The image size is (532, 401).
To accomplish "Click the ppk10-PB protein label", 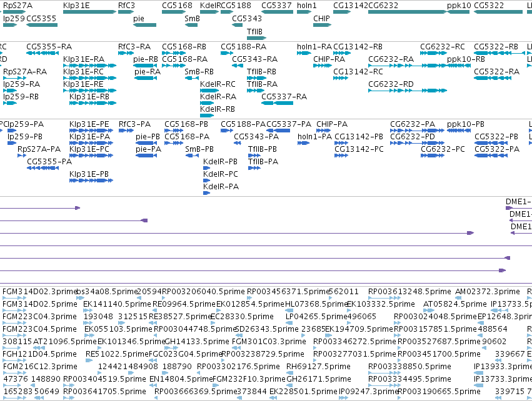I will pyautogui.click(x=466, y=124).
